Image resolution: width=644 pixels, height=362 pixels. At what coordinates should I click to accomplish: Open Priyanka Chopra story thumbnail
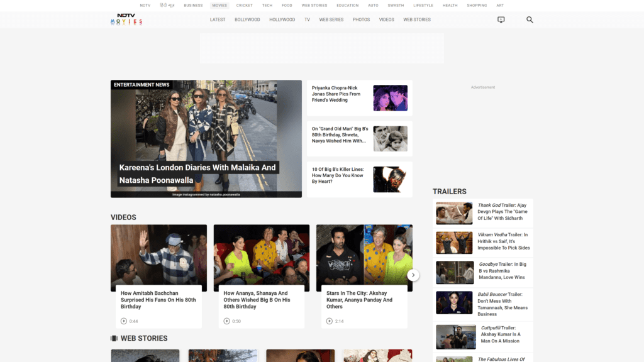390,98
